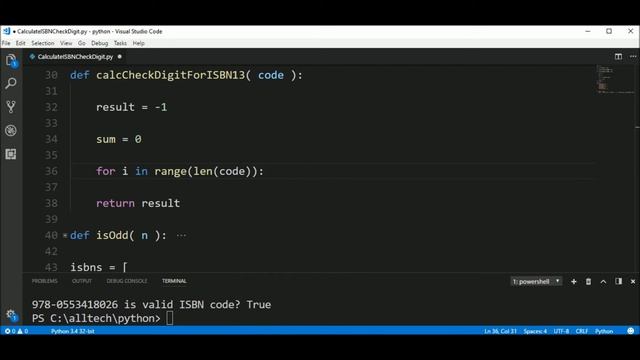Expand the folded isOdd function
The image size is (640, 360).
coord(65,236)
